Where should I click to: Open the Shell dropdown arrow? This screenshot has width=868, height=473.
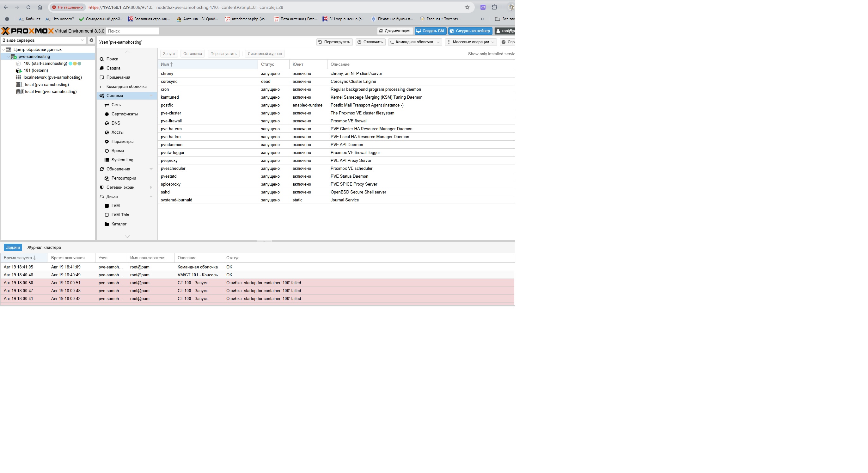click(438, 42)
